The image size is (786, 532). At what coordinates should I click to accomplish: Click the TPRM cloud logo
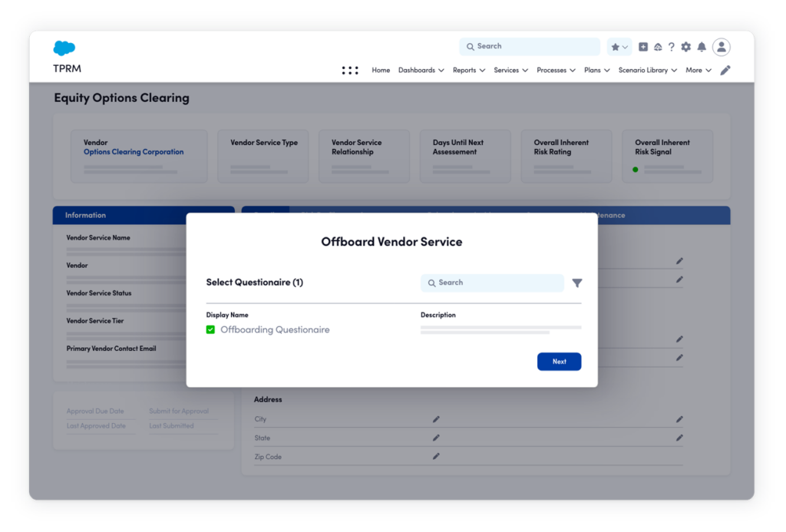(x=64, y=48)
